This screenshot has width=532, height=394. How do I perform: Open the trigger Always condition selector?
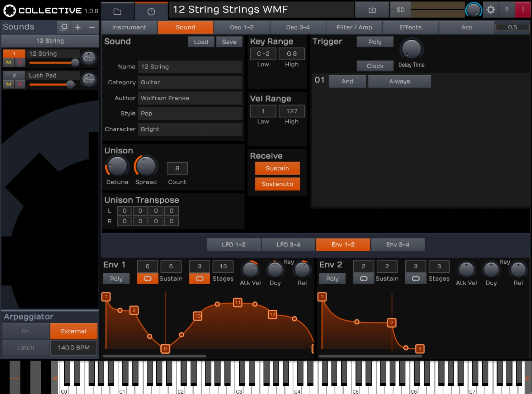pos(399,81)
